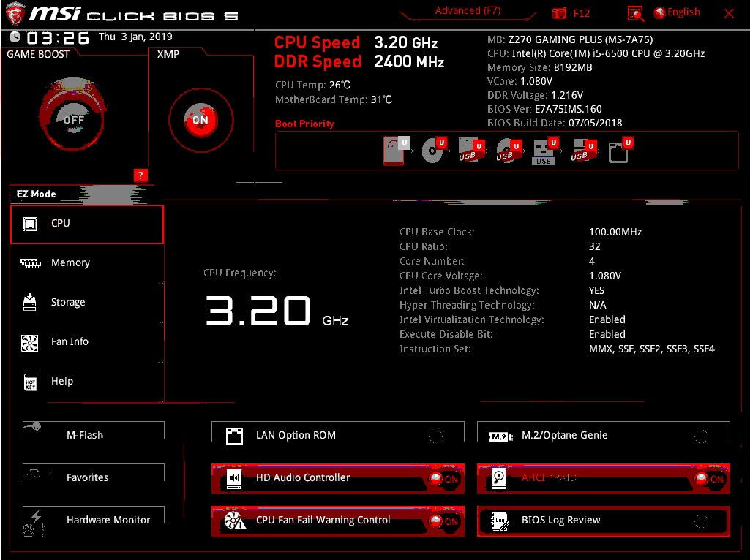Select the CD/DVD boot priority device
The height and width of the screenshot is (560, 750).
(434, 151)
